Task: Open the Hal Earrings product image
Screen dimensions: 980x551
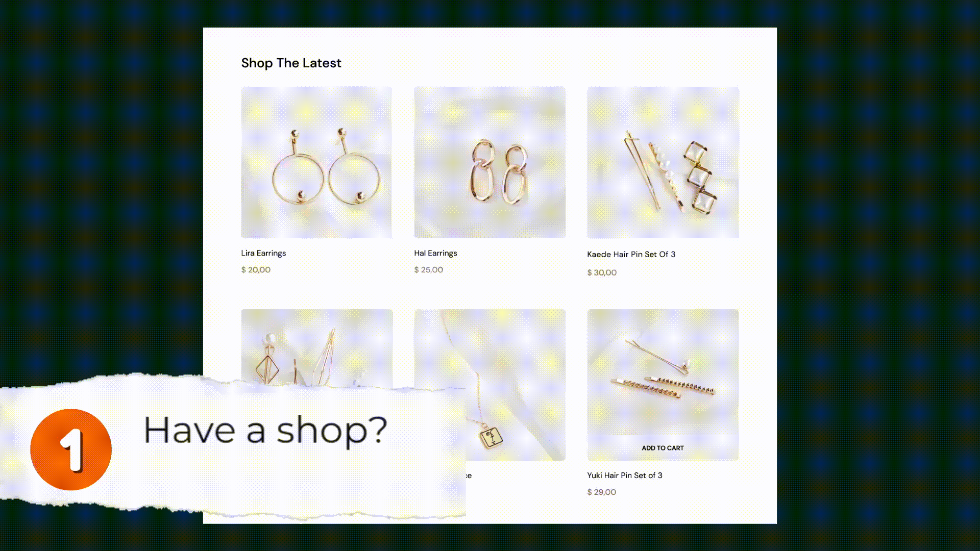Action: [489, 162]
